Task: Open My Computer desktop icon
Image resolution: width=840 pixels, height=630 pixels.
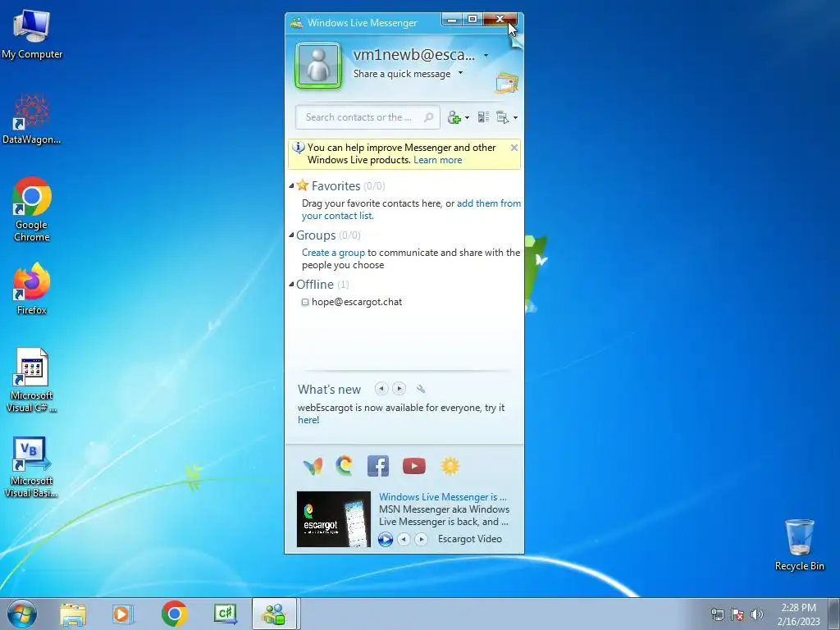Action: point(32,33)
